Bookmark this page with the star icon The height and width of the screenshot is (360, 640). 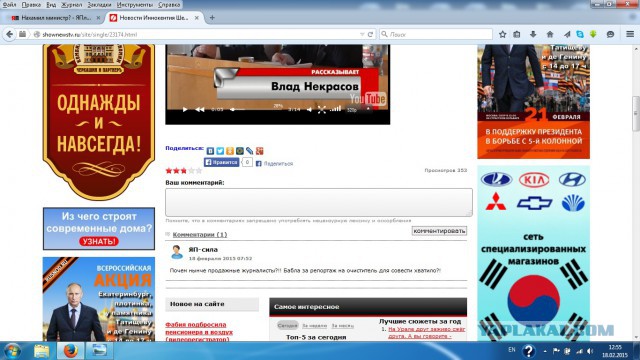[502, 34]
